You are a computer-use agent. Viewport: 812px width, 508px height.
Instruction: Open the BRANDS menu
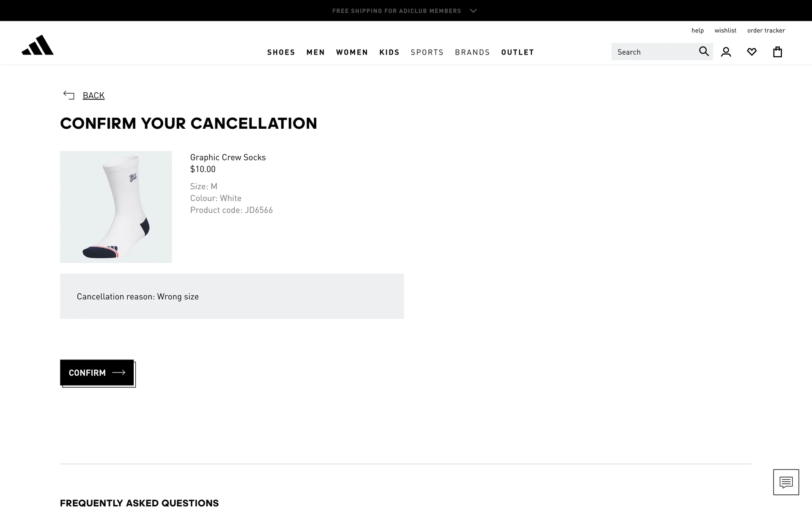pyautogui.click(x=472, y=52)
